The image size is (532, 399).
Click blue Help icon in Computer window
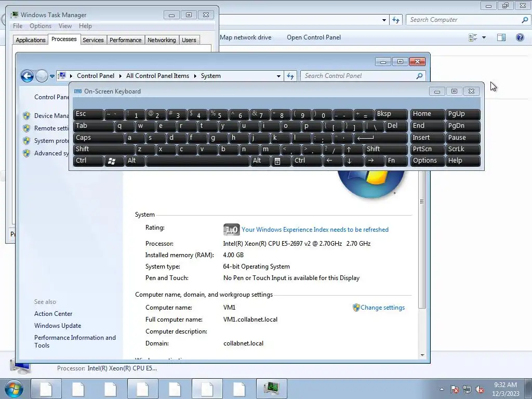(520, 37)
